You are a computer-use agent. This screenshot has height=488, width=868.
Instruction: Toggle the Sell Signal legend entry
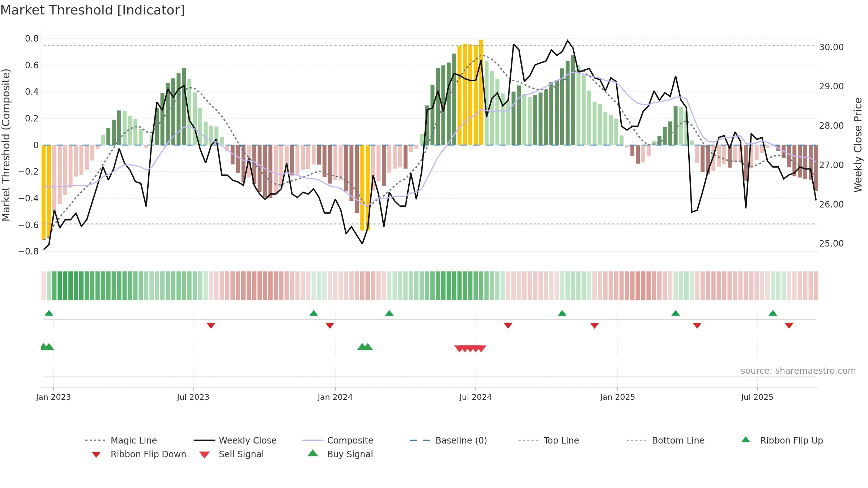pyautogui.click(x=231, y=454)
